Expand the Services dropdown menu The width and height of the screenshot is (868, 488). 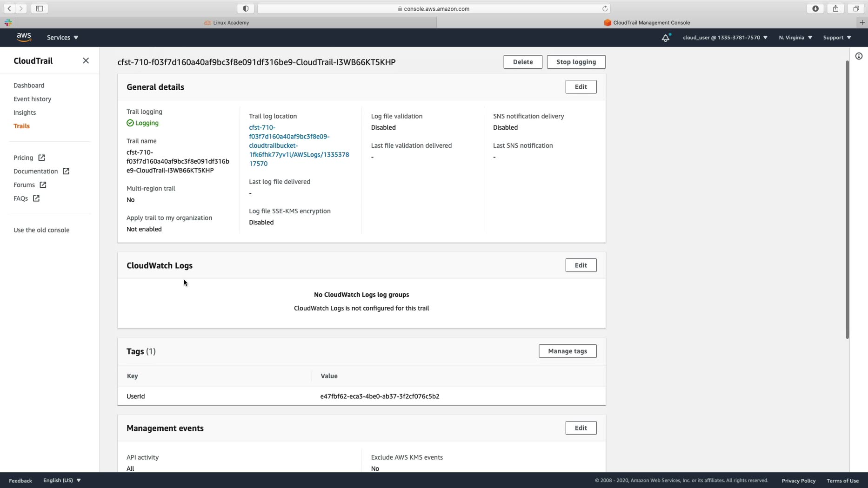62,38
